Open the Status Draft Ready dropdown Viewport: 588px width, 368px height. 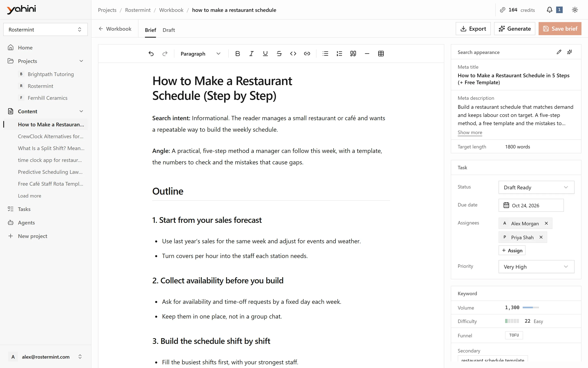536,187
